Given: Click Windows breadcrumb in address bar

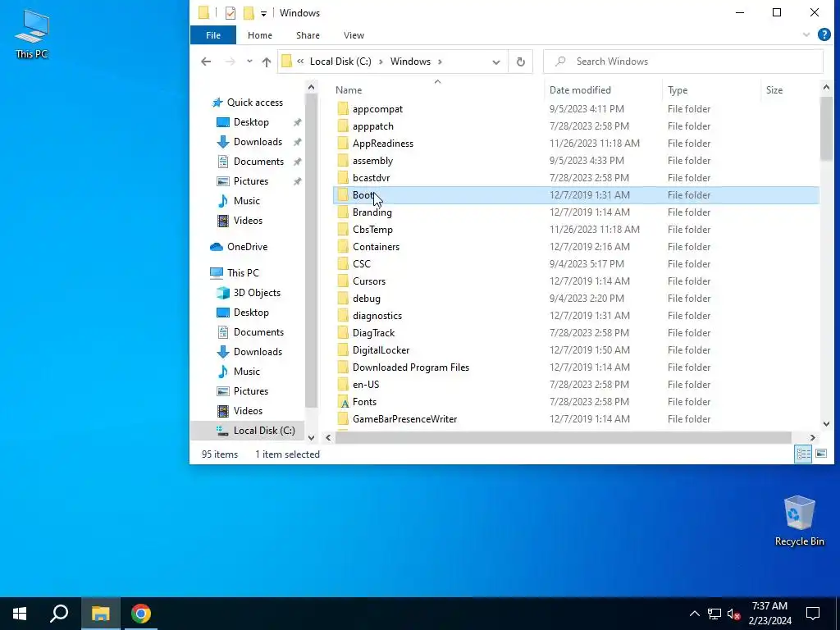Looking at the screenshot, I should 410,62.
